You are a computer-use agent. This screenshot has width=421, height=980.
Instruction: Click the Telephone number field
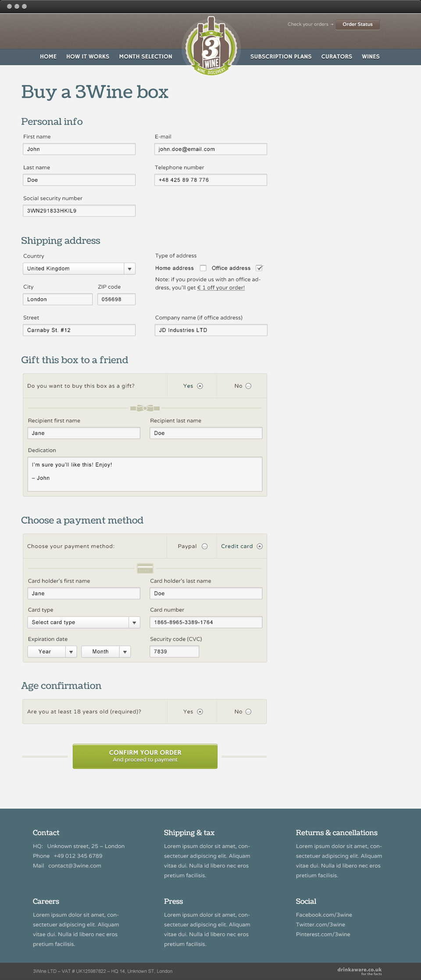[210, 180]
